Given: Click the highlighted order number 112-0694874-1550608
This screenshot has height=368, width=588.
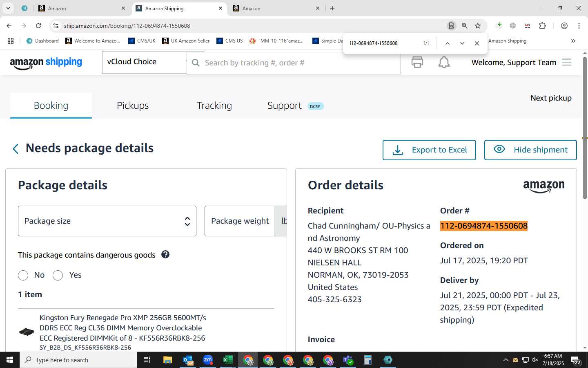Looking at the screenshot, I should [484, 226].
